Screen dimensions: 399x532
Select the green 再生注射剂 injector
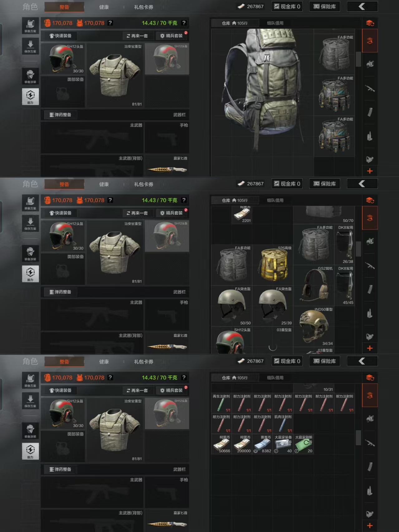(x=221, y=403)
